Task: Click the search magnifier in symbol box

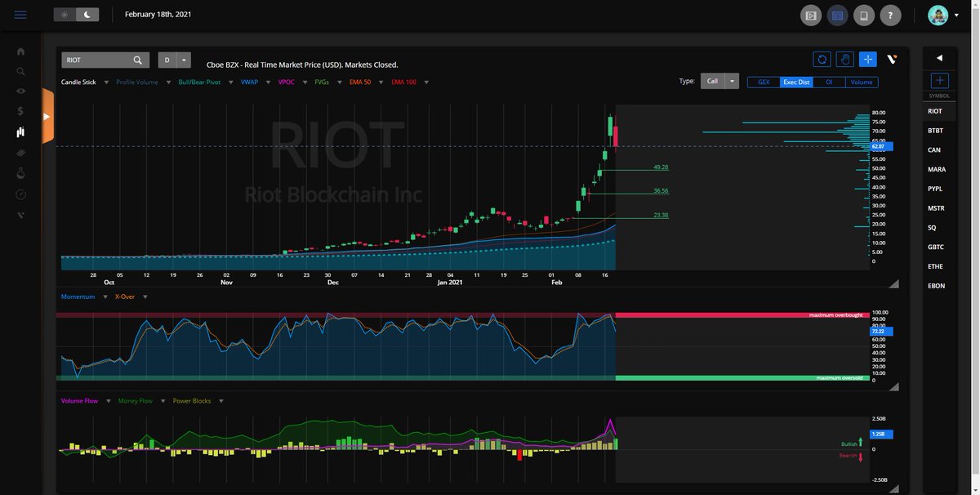Action: [138, 60]
